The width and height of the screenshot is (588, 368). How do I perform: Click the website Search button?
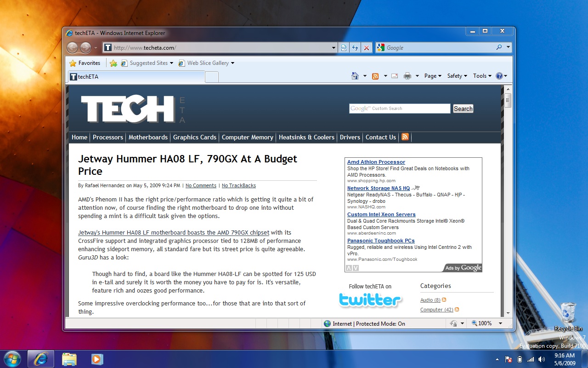point(463,109)
